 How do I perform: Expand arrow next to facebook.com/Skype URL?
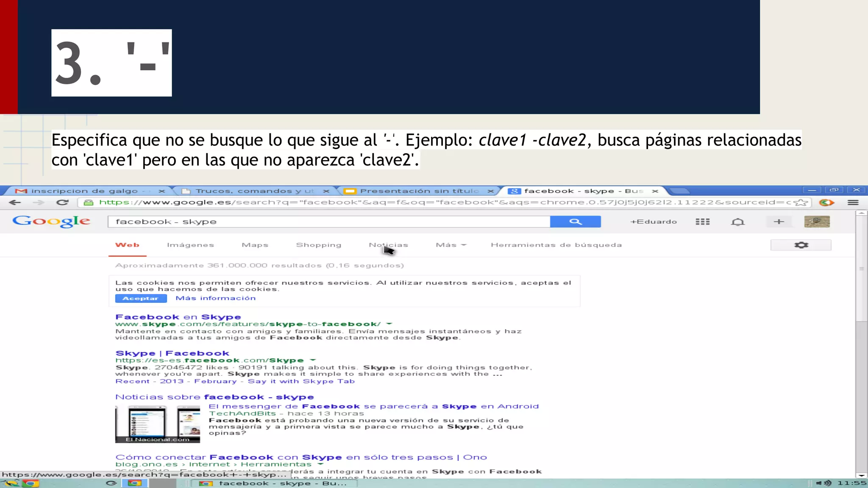[x=313, y=360]
